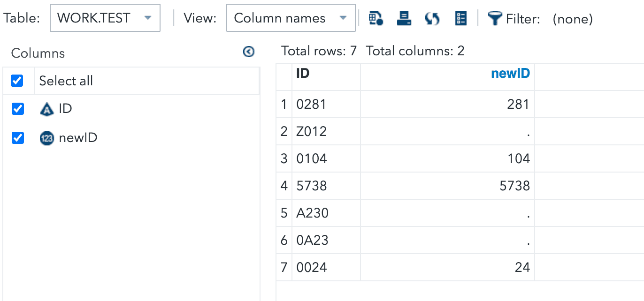Viewport: 644px width, 301px height.
Task: Select the newID column header
Action: coord(510,73)
